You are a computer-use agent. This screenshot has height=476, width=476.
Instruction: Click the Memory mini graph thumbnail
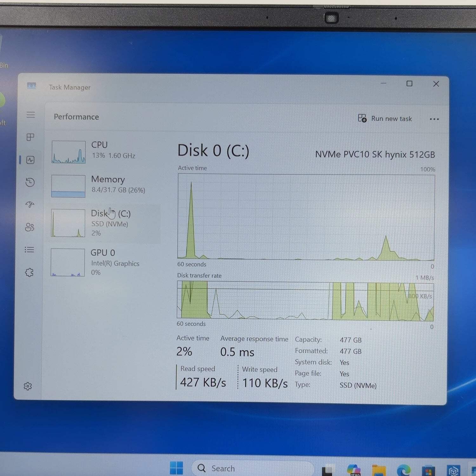68,186
